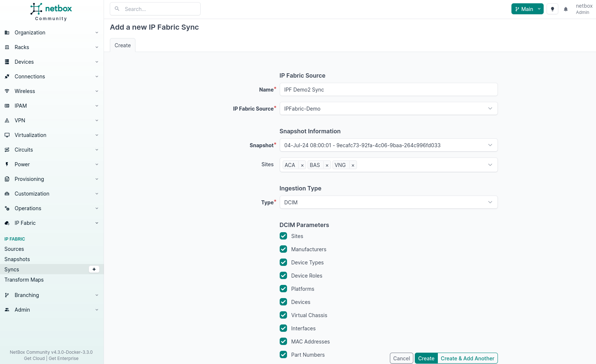Expand the Racks menu chevron

97,47
